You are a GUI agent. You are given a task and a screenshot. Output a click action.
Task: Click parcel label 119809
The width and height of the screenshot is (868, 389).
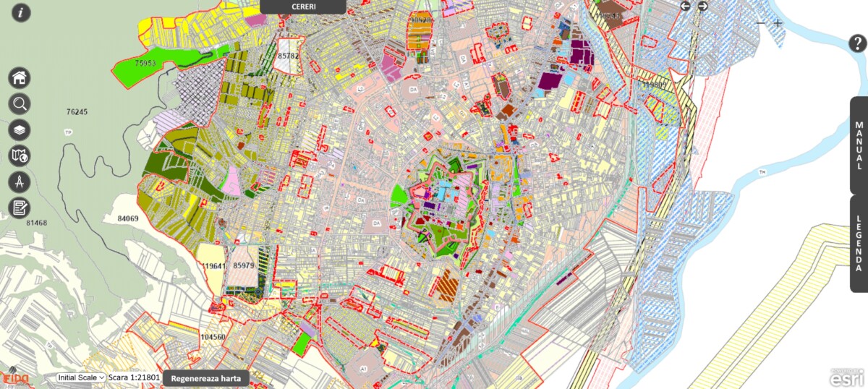[655, 85]
